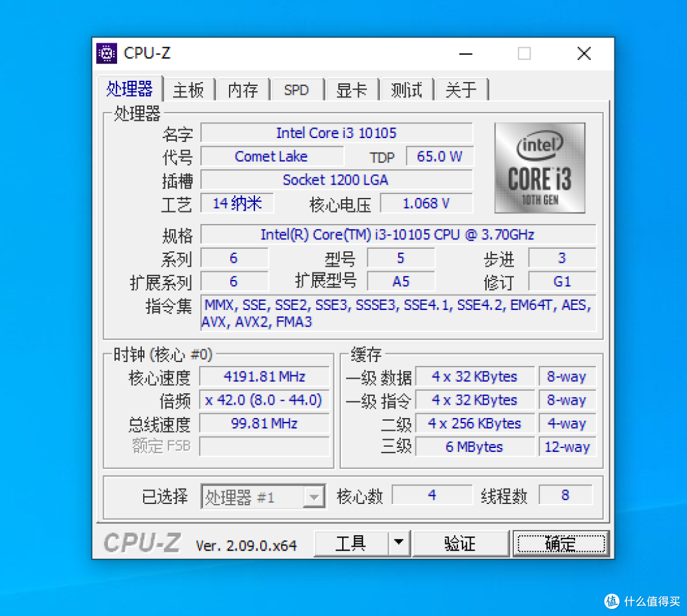Click the core voltage 1.068 V
Screen dimensions: 687x616
[x=426, y=204]
